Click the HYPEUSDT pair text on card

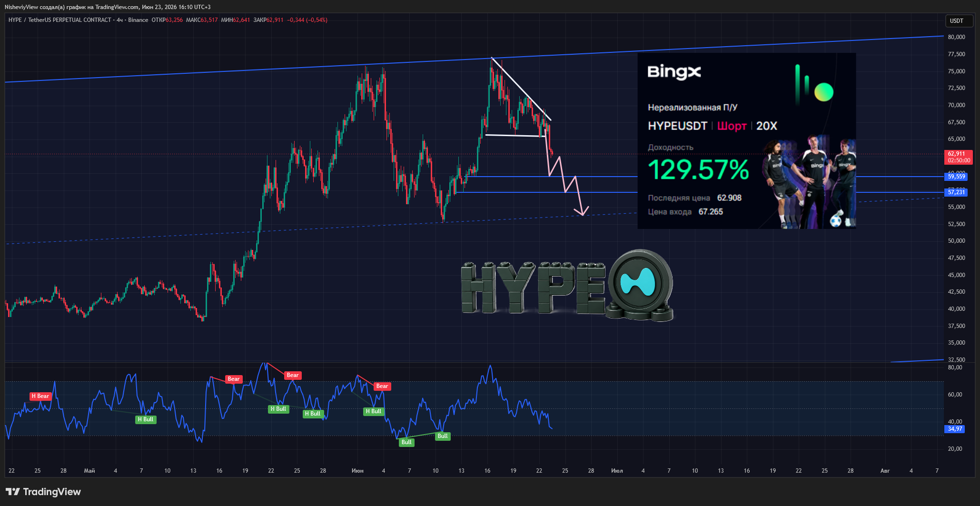pyautogui.click(x=677, y=126)
